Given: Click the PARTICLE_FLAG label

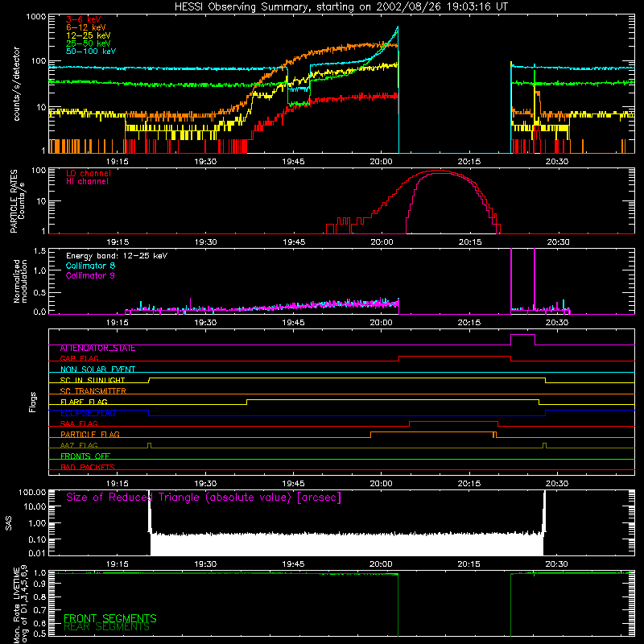Looking at the screenshot, I should [90, 435].
